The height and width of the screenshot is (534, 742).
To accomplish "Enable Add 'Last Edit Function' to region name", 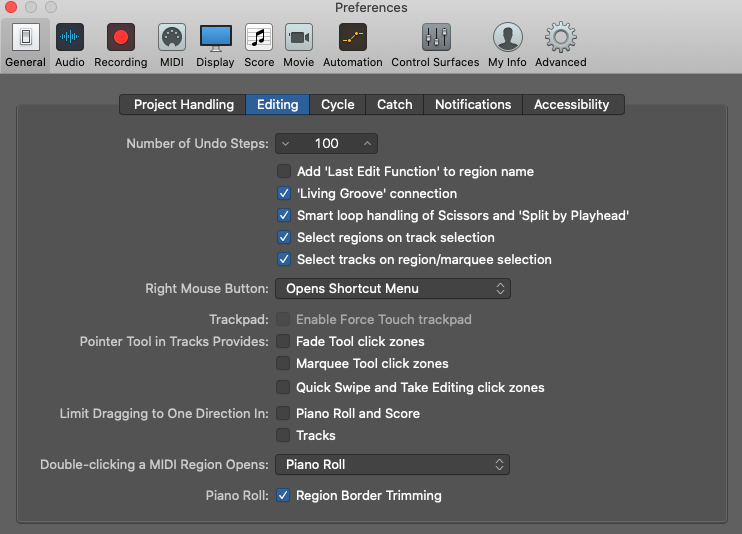I will click(284, 171).
